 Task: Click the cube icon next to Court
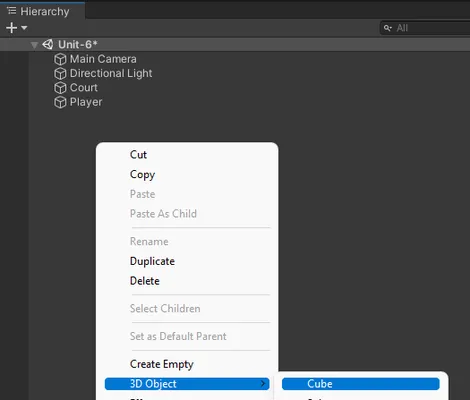pyautogui.click(x=60, y=88)
